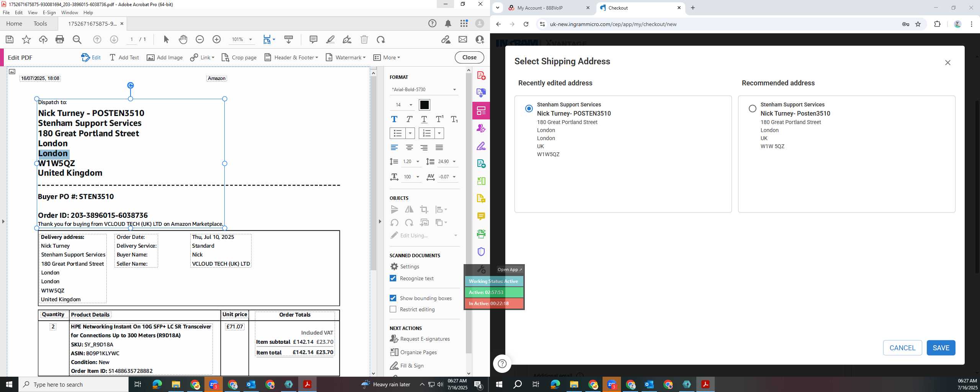Screen dimensions: 980x392
Task: Click the Flip horizontal icon under Objects
Action: click(x=409, y=209)
